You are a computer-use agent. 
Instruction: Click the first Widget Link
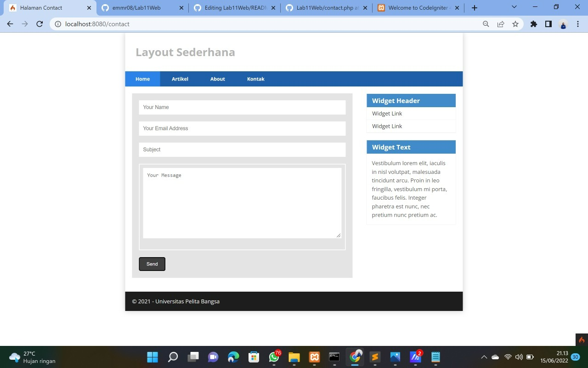pyautogui.click(x=387, y=113)
